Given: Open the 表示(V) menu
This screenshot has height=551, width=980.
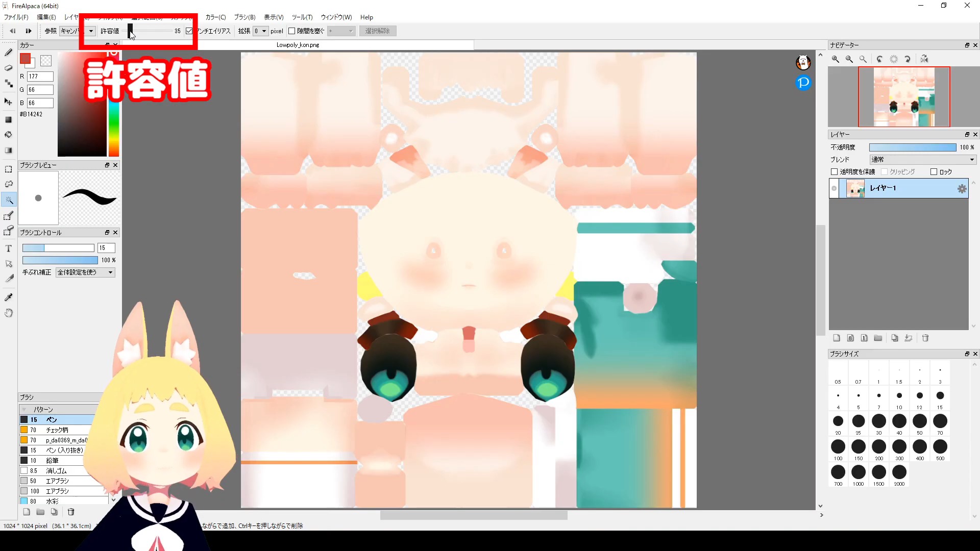Looking at the screenshot, I should click(274, 17).
